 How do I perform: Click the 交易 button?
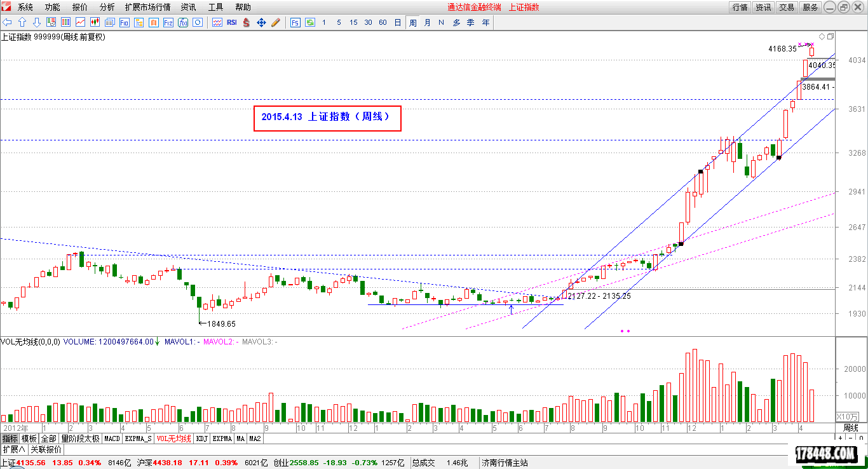point(787,7)
